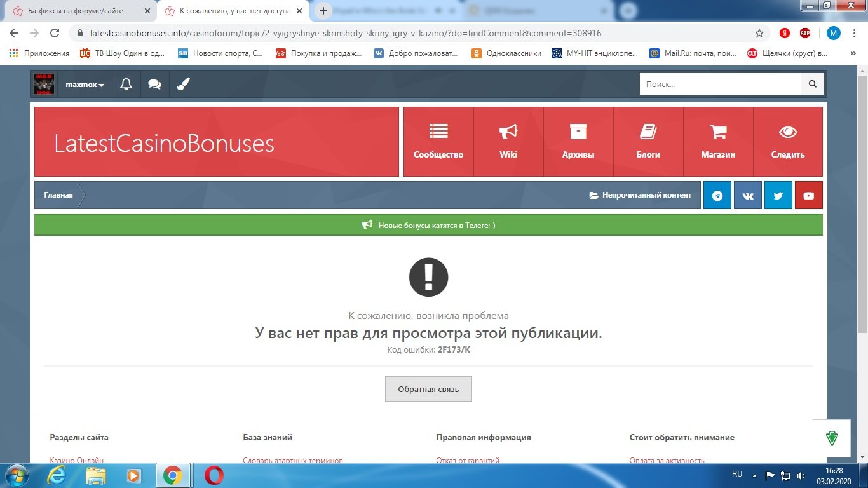Open the YouTube social link
The height and width of the screenshot is (488, 868).
click(x=808, y=196)
